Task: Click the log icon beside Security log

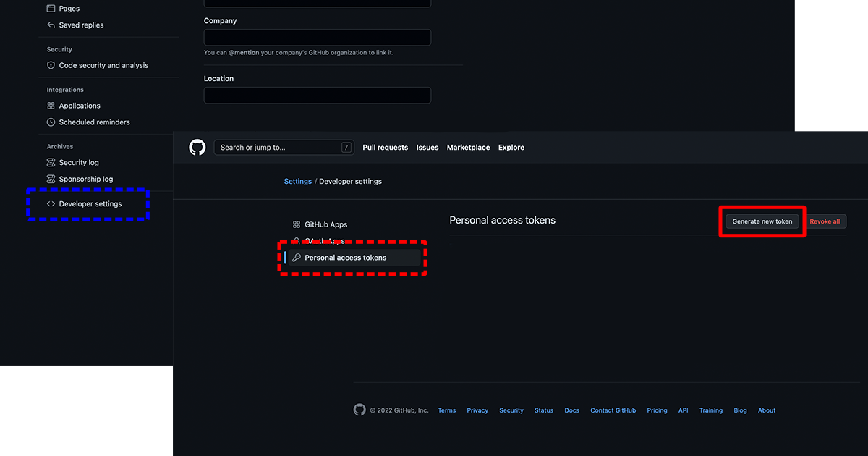Action: click(x=51, y=163)
